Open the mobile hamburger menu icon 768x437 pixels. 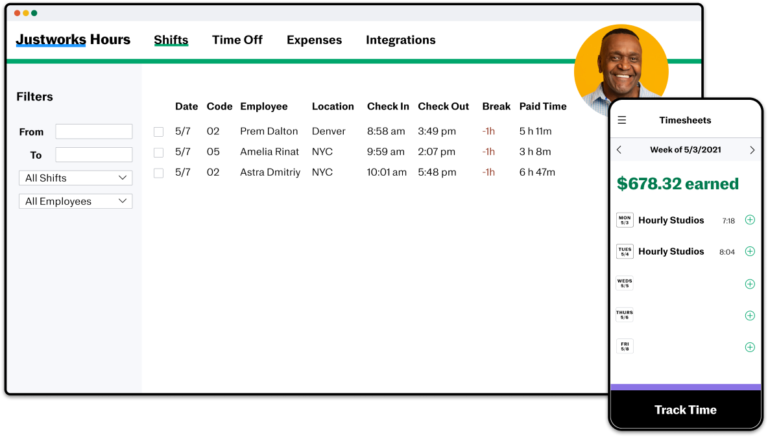[622, 120]
